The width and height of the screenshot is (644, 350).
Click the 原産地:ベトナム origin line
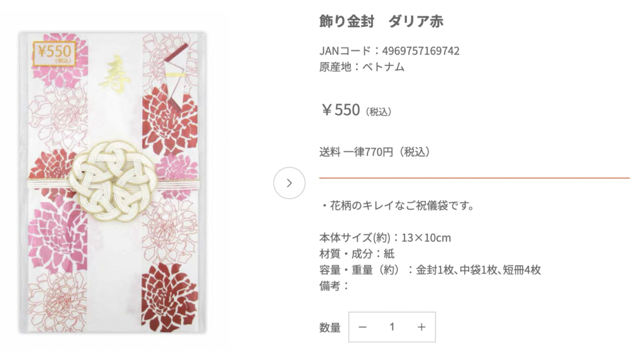(362, 67)
